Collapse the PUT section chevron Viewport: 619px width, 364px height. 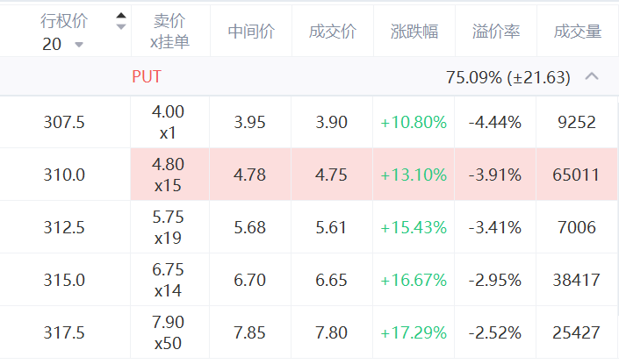tap(592, 76)
